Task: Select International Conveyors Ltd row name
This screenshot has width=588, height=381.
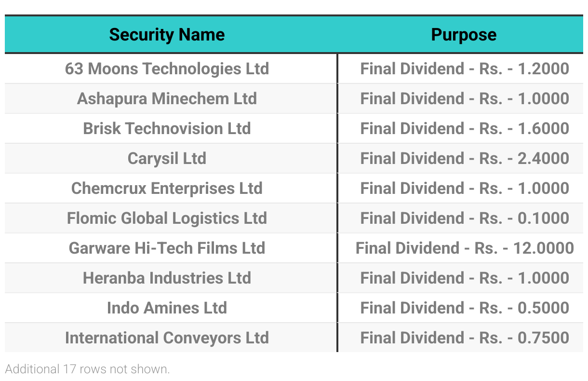Action: click(167, 338)
